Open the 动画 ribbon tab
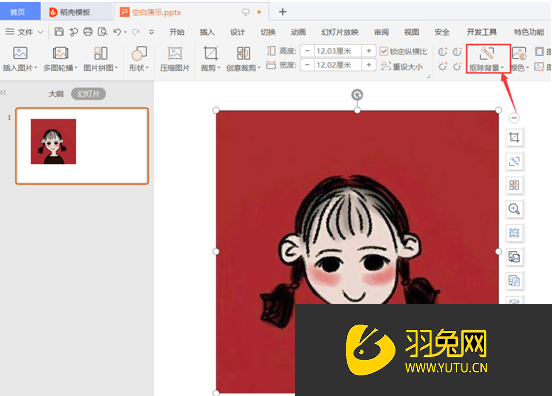This screenshot has height=396, width=552. [298, 32]
